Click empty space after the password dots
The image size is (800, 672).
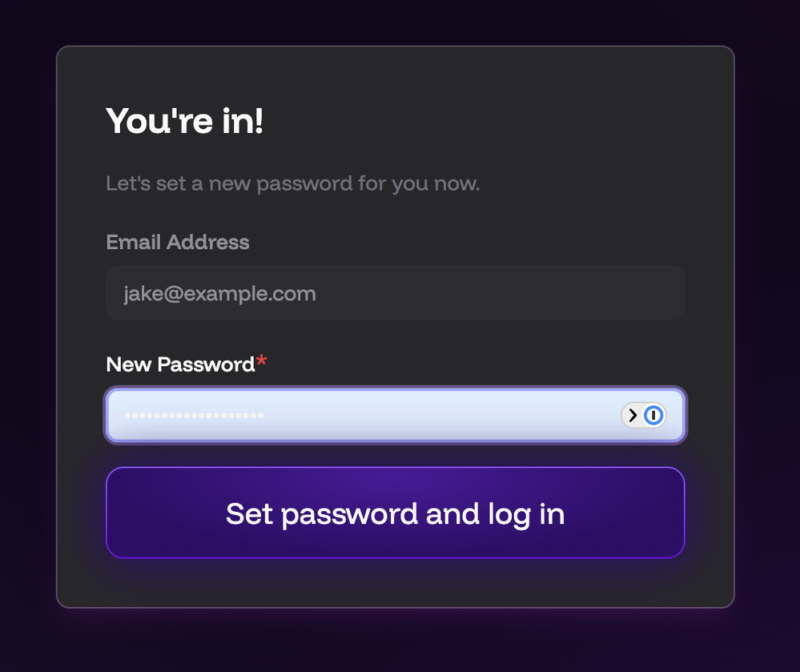440,416
